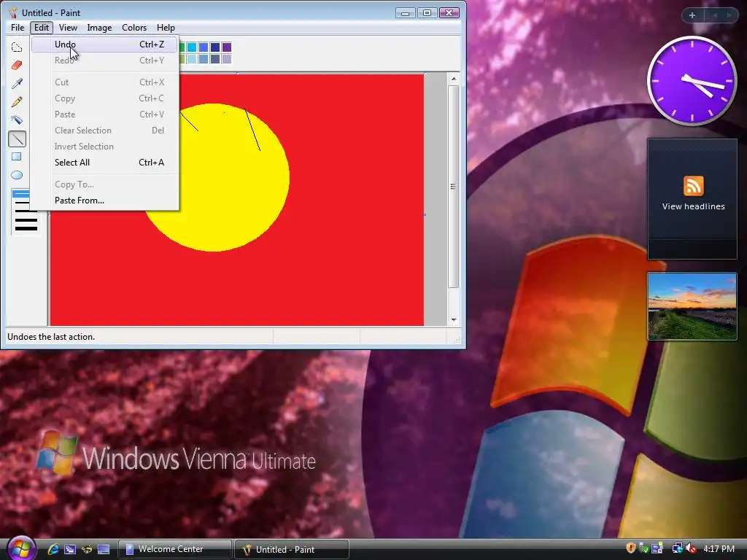
Task: Open the Image menu
Action: coord(99,28)
